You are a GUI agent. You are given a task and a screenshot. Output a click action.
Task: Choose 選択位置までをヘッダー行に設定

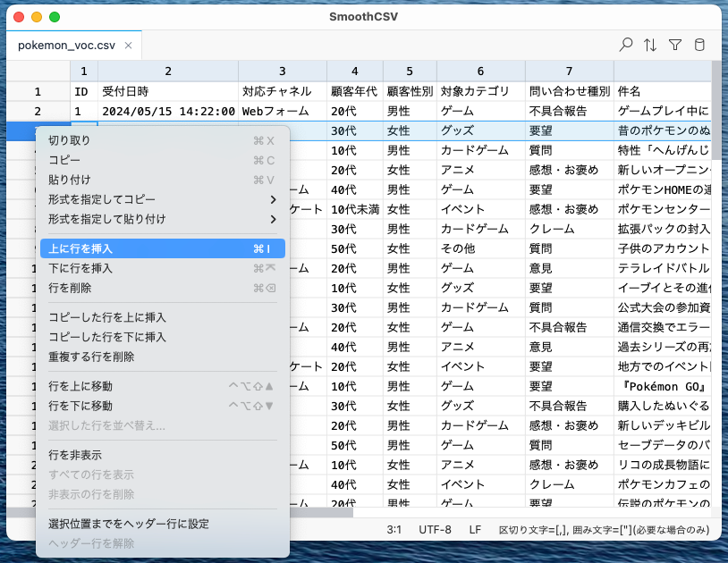(x=161, y=524)
